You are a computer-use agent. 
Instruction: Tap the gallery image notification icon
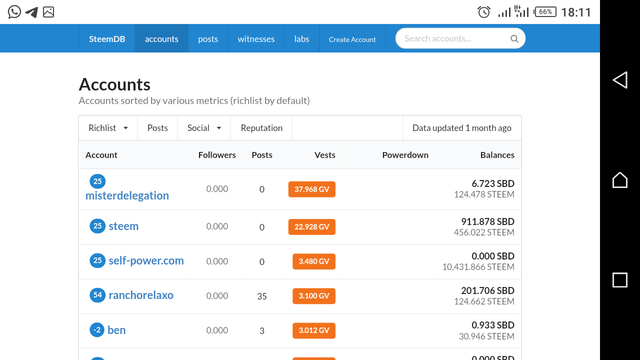tap(49, 12)
